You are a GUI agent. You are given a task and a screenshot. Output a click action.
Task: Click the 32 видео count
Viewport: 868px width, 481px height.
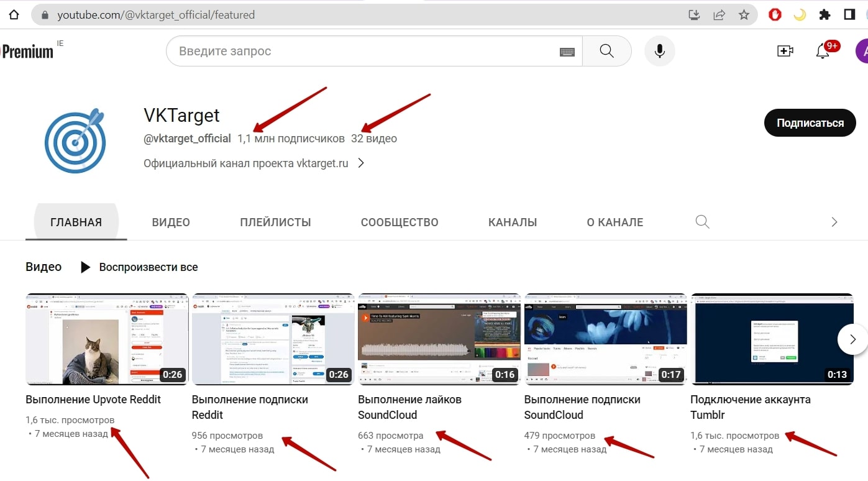(374, 139)
